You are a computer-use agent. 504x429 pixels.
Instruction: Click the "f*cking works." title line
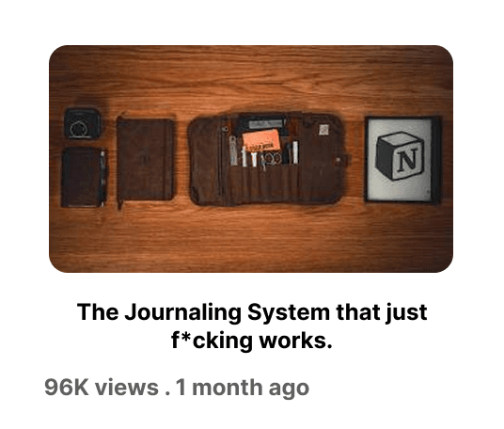(x=252, y=341)
